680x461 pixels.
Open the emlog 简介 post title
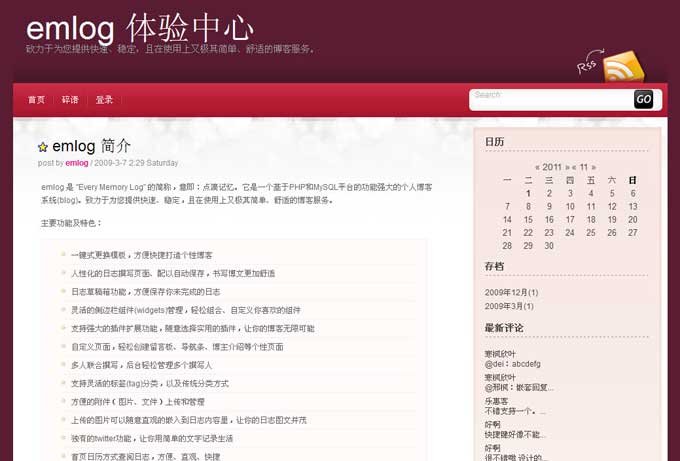pos(91,146)
